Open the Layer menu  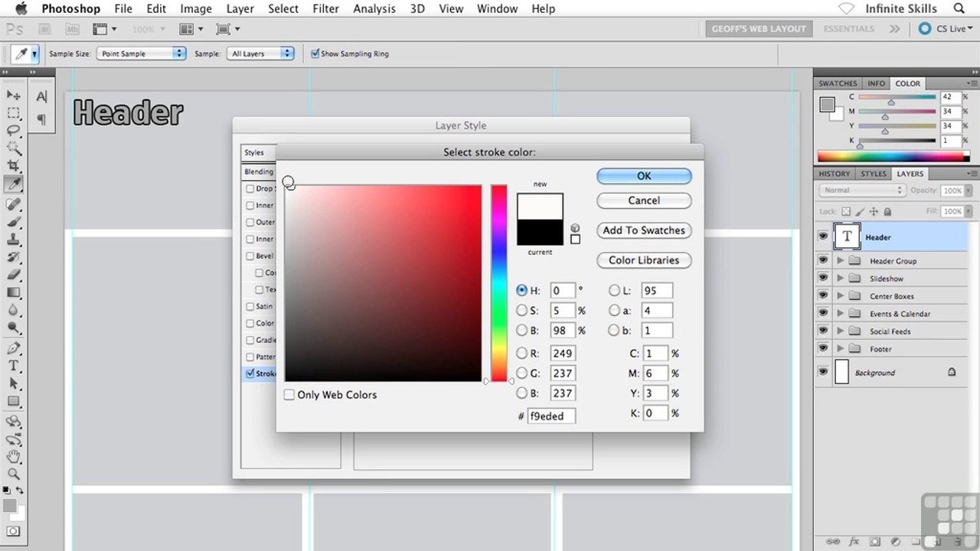click(240, 8)
